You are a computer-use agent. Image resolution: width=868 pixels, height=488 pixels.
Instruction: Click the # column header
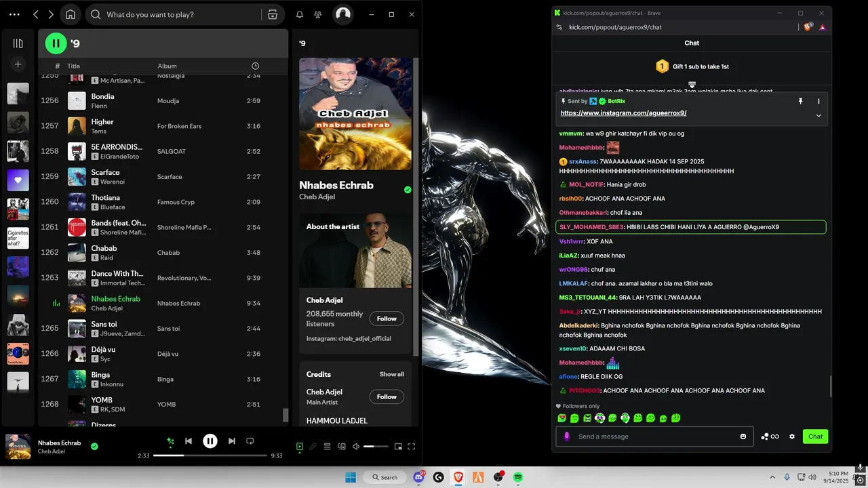tap(58, 66)
